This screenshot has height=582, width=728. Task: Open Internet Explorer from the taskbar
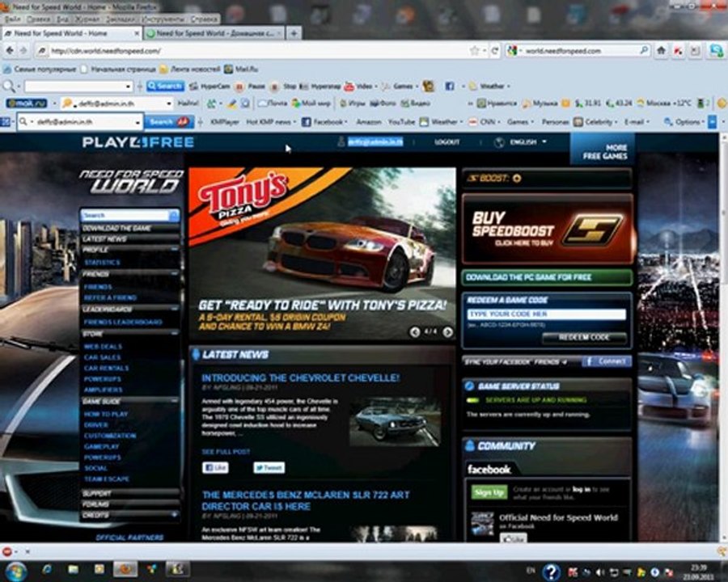coord(47,569)
